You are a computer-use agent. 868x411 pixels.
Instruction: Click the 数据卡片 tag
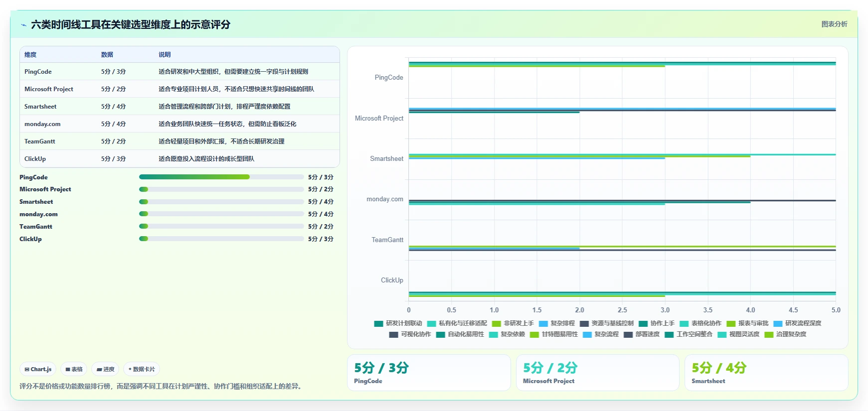click(142, 369)
